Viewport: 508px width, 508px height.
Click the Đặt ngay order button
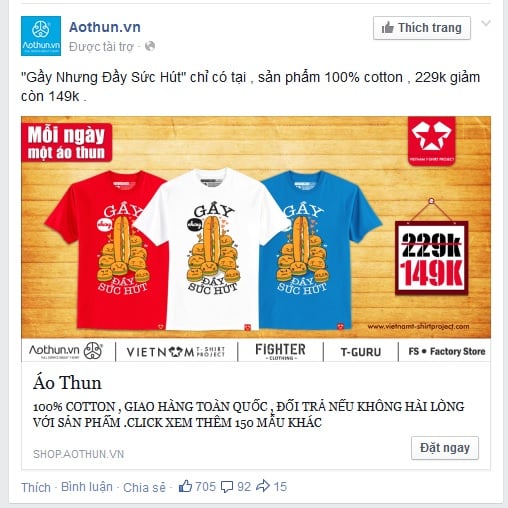click(x=445, y=448)
